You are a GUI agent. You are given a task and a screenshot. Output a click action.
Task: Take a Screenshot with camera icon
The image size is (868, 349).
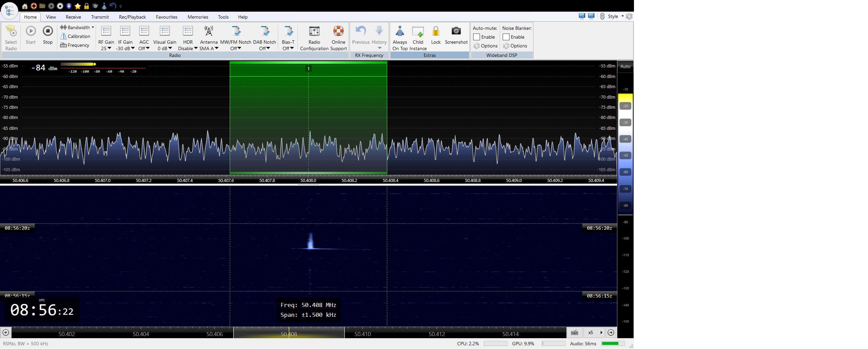click(456, 32)
